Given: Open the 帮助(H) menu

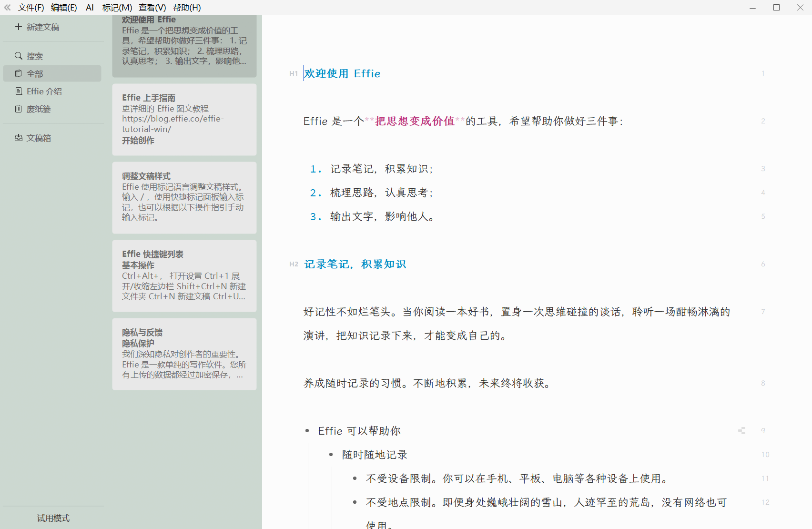Looking at the screenshot, I should [x=187, y=8].
